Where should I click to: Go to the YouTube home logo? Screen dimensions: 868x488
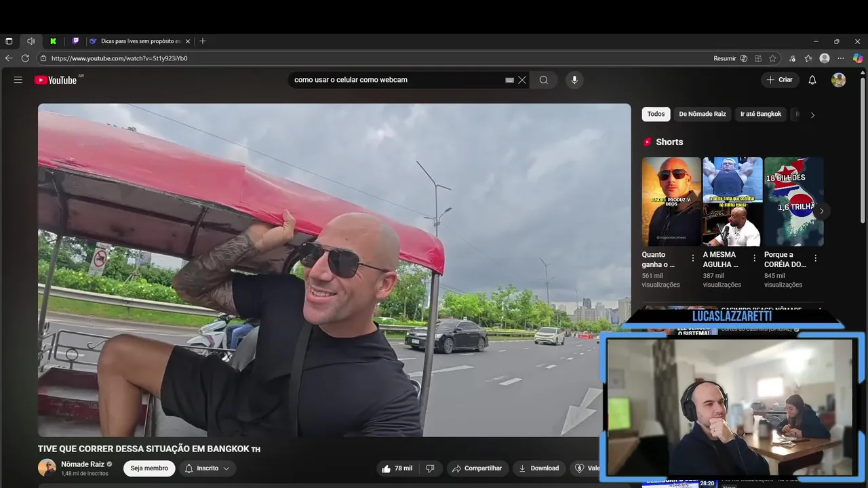click(x=56, y=80)
